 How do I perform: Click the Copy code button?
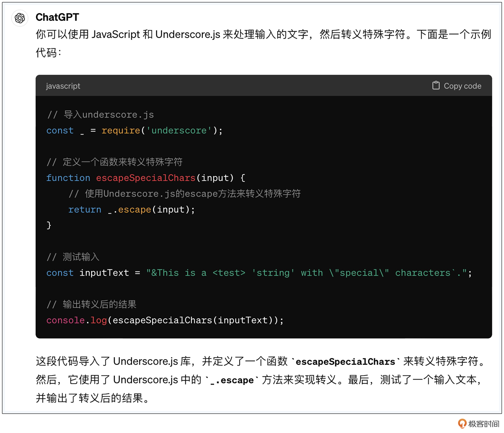[457, 86]
